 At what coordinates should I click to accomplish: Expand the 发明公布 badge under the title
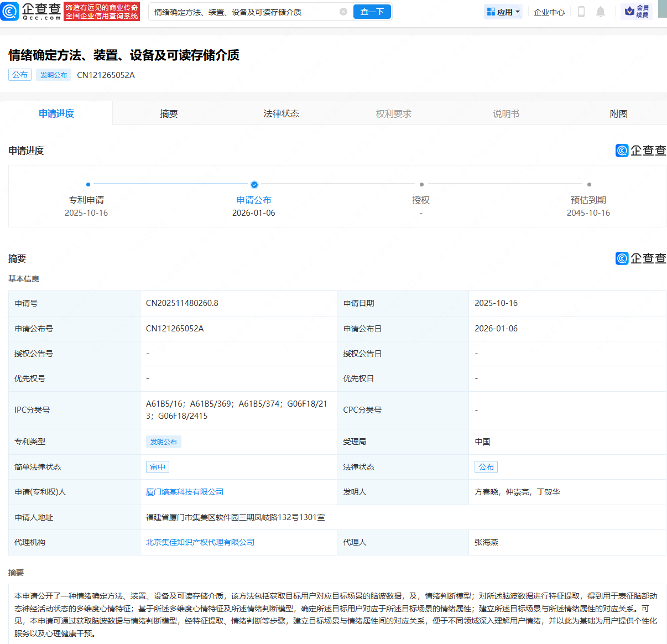click(x=54, y=75)
